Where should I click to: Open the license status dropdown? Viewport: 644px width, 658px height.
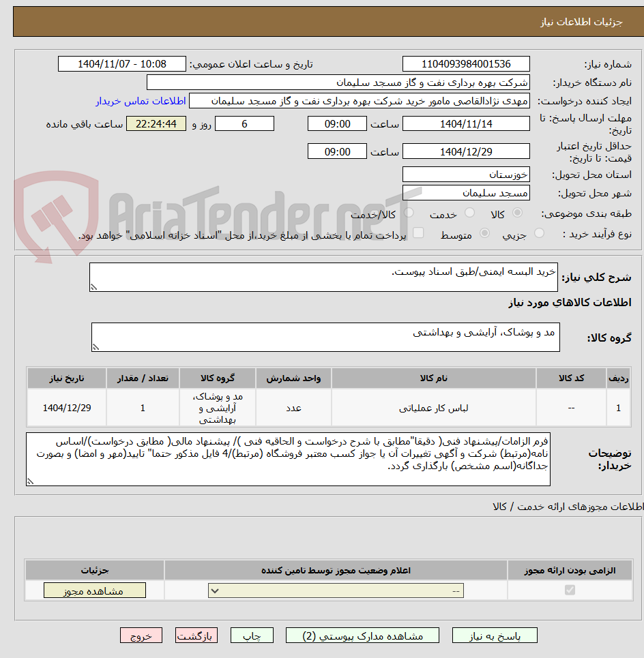[x=336, y=591]
